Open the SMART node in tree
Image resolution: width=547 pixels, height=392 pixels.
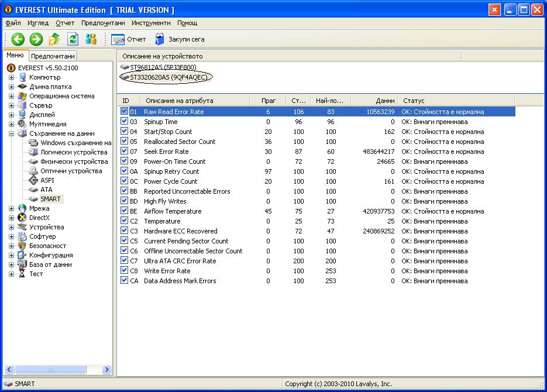(x=50, y=199)
